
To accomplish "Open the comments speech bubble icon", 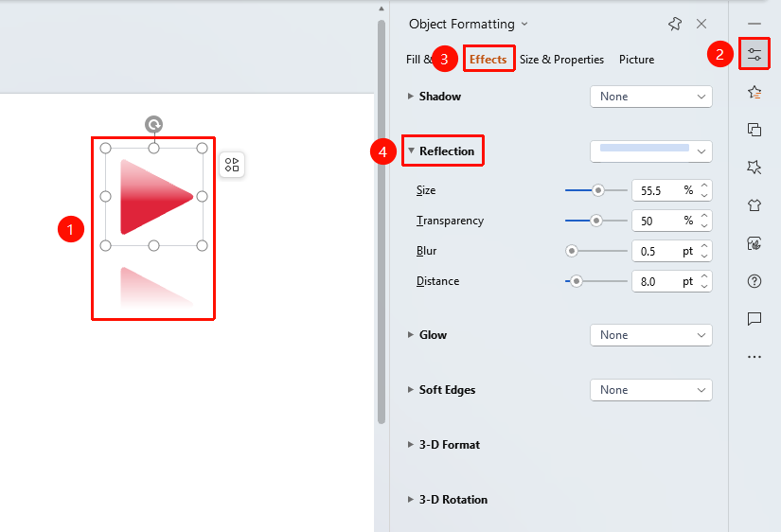I will [x=754, y=318].
